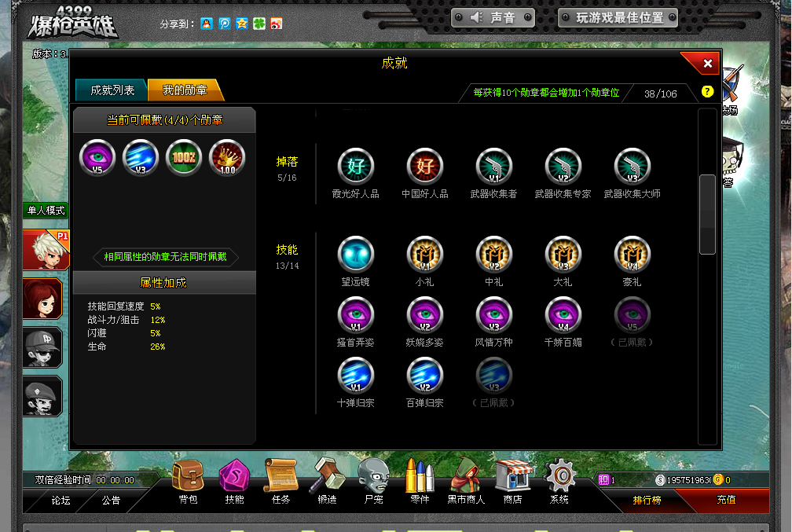
Task: Click the 战斗力/狙击 12% stat
Action: [126, 320]
